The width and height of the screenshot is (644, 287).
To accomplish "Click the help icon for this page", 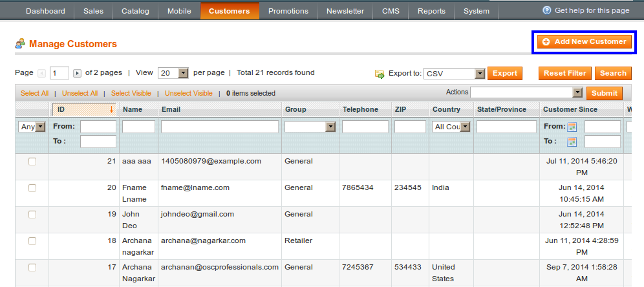I will pyautogui.click(x=547, y=10).
